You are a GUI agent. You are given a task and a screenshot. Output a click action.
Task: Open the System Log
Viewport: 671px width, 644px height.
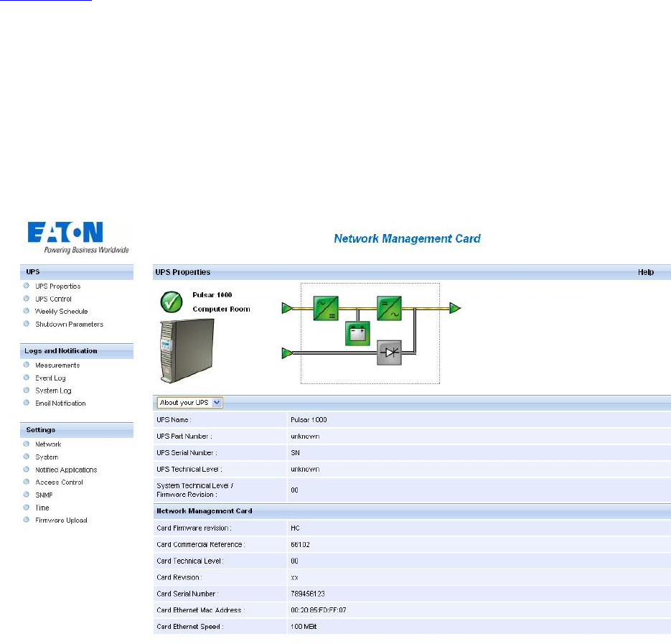[x=53, y=391]
